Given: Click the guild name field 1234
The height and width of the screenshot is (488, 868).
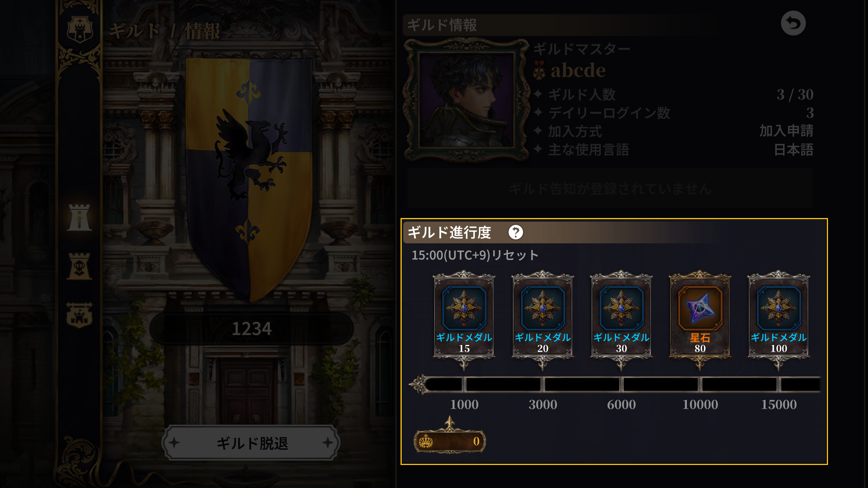Looking at the screenshot, I should pos(251,329).
